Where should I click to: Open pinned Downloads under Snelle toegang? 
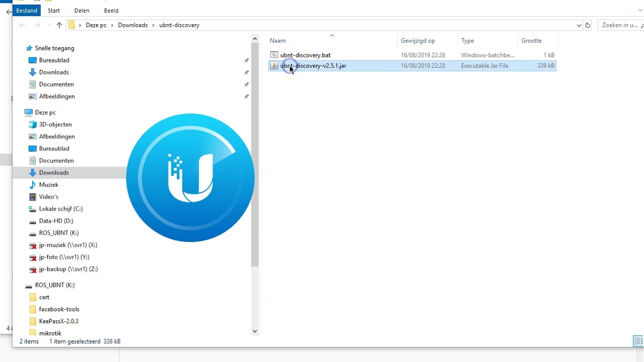click(54, 72)
